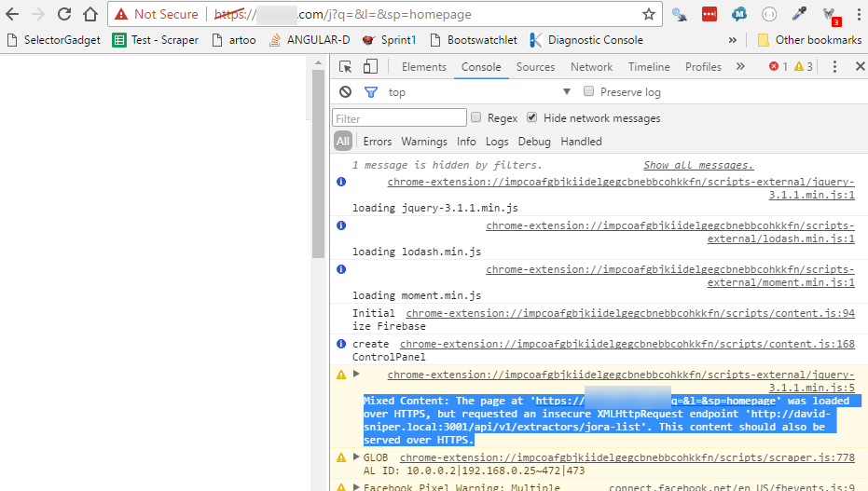Click the address bar URL text

point(343,14)
